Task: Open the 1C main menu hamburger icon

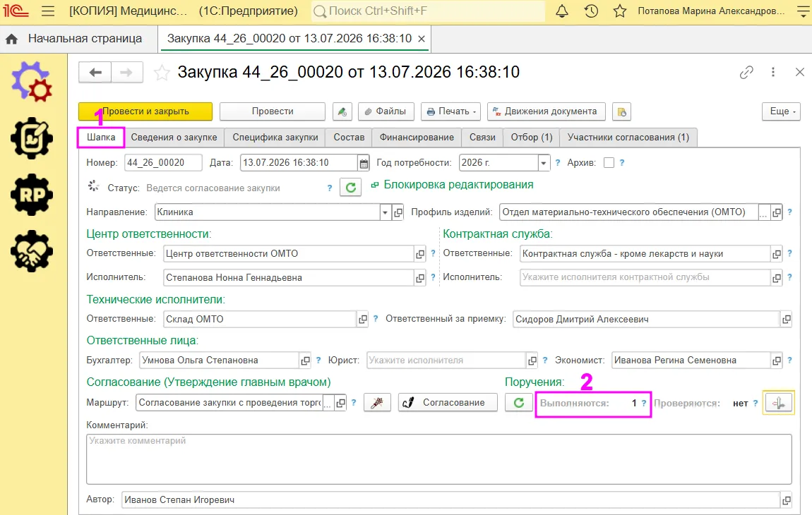Action: tap(47, 11)
